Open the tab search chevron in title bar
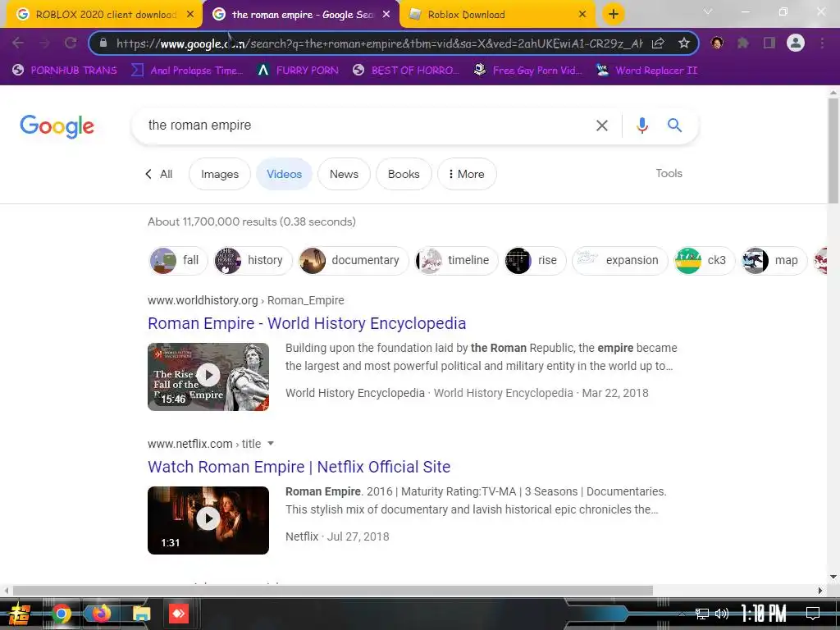The width and height of the screenshot is (840, 630). click(x=708, y=11)
